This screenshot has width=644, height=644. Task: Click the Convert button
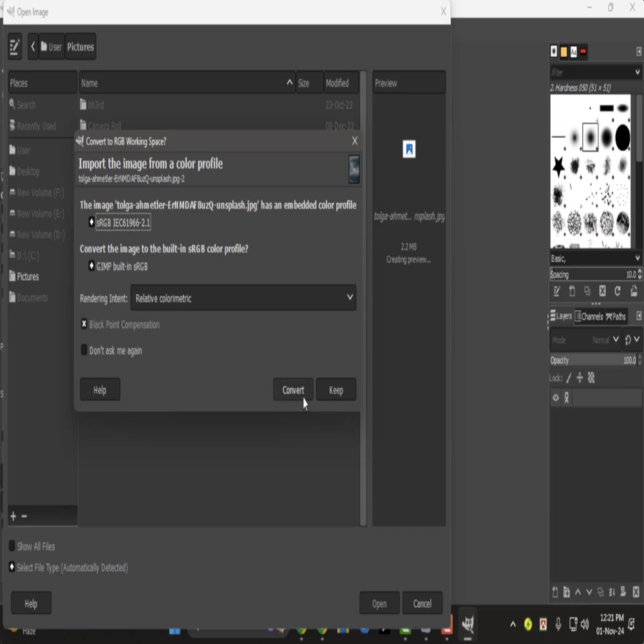(x=293, y=390)
